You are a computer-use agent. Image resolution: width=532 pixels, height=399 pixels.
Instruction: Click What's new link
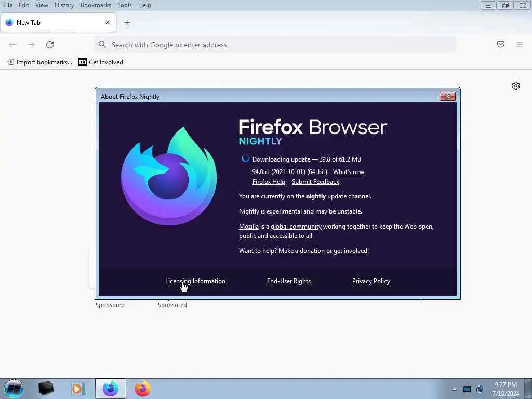click(x=349, y=172)
